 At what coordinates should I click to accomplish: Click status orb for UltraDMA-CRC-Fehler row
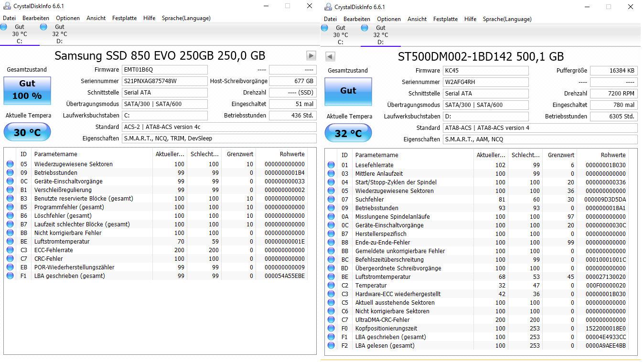[331, 319]
